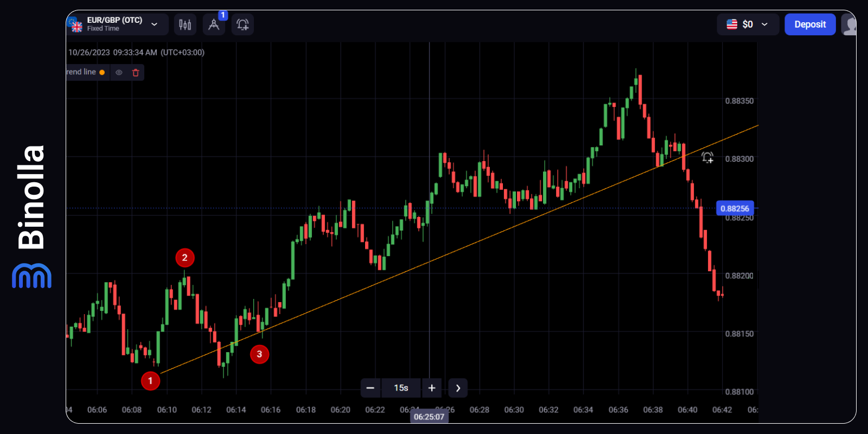Select red marker number 3 on chart
The width and height of the screenshot is (868, 434).
259,354
